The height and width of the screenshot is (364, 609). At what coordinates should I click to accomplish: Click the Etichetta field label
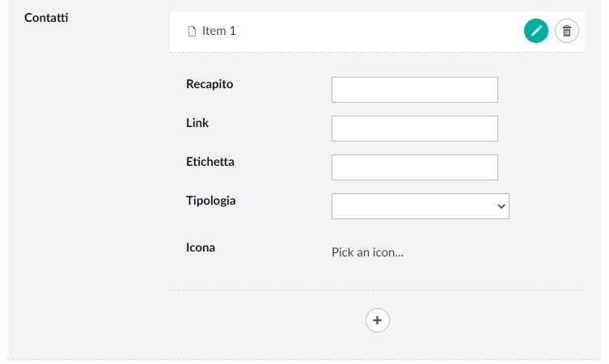(210, 162)
